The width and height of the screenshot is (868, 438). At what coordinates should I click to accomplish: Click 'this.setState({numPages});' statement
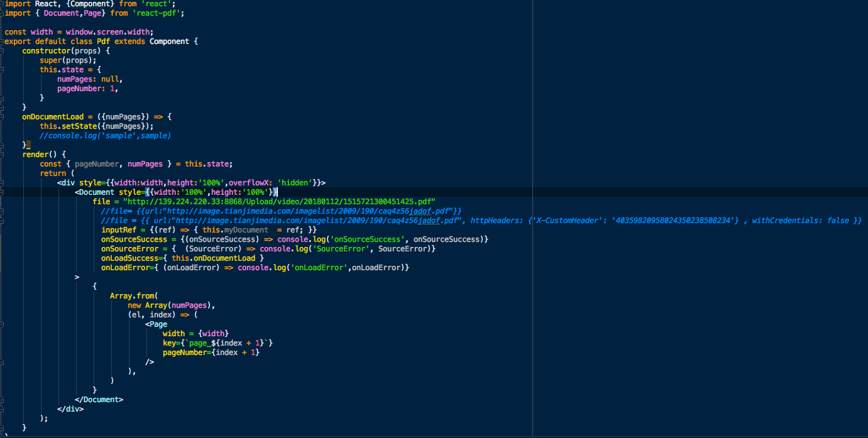97,126
